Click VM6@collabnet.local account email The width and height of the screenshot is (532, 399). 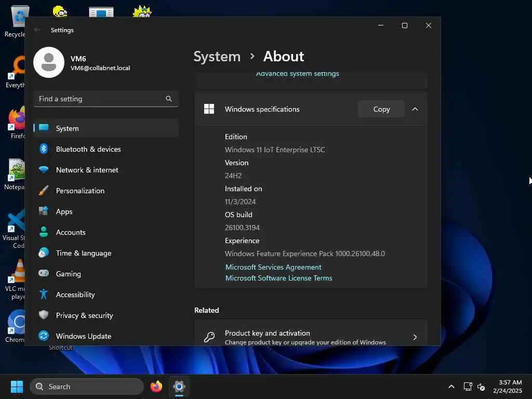(x=100, y=68)
